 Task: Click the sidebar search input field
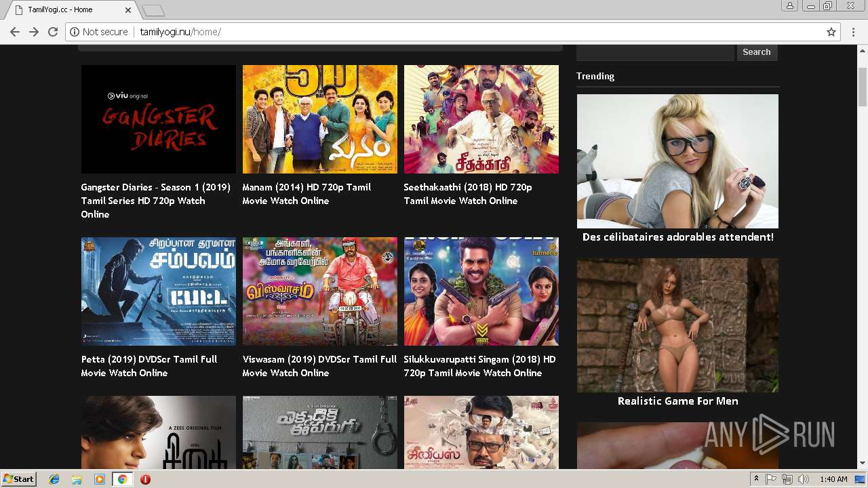coord(656,52)
